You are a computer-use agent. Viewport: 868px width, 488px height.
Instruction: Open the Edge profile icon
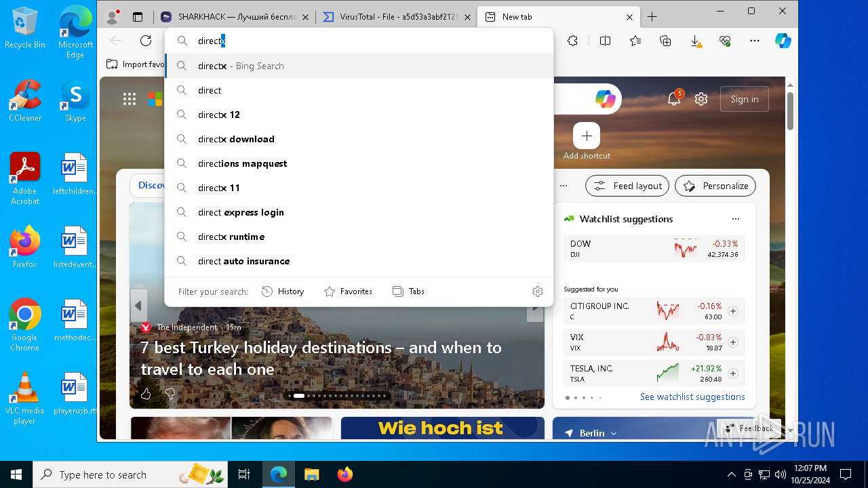point(113,17)
